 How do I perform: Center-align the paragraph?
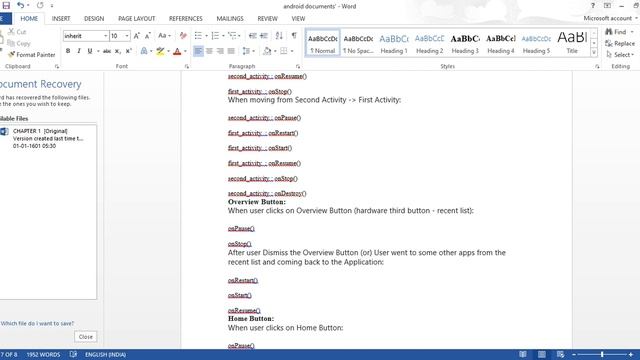209,51
